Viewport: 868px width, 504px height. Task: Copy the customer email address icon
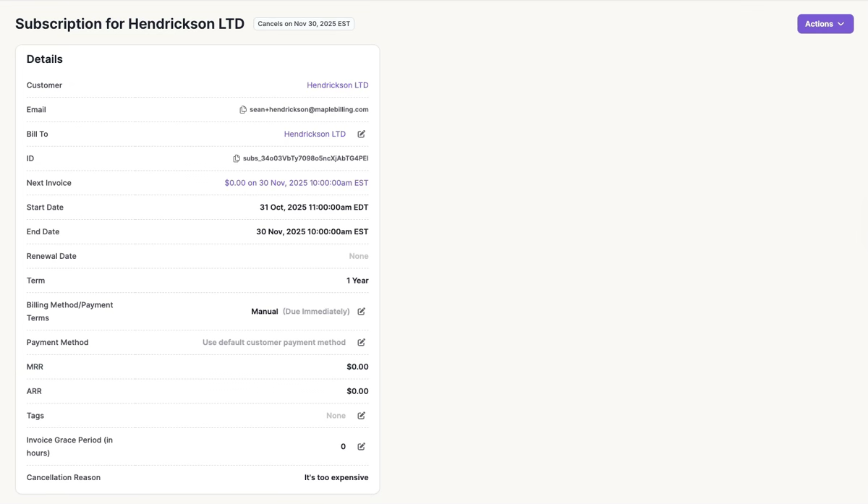click(243, 110)
